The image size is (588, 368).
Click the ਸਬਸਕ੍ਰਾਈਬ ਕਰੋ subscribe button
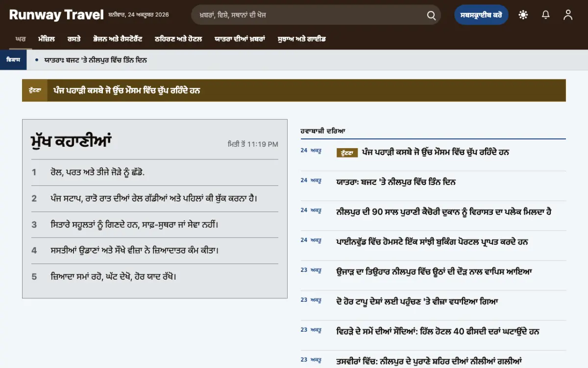[x=481, y=15]
